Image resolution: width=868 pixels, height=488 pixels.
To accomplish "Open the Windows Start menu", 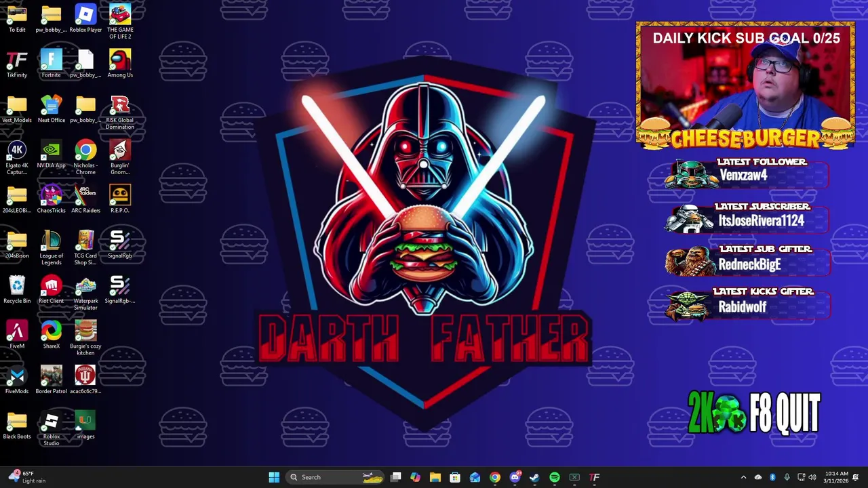I will (274, 477).
